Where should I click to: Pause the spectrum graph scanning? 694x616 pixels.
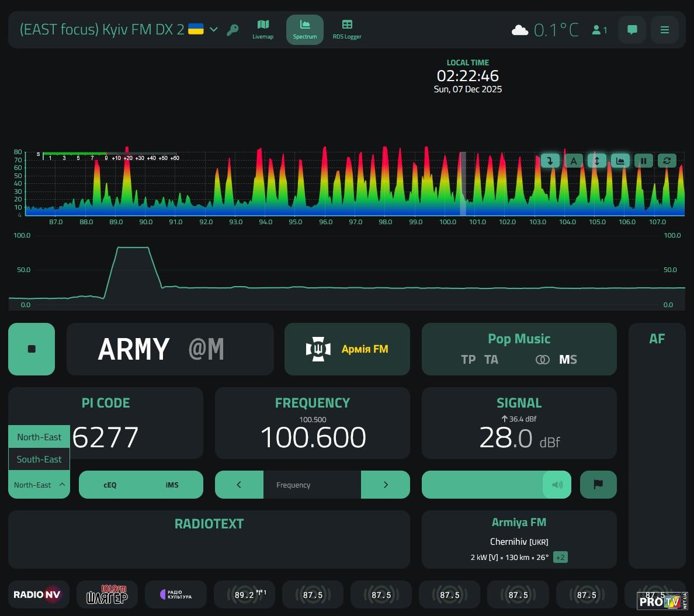pyautogui.click(x=643, y=161)
